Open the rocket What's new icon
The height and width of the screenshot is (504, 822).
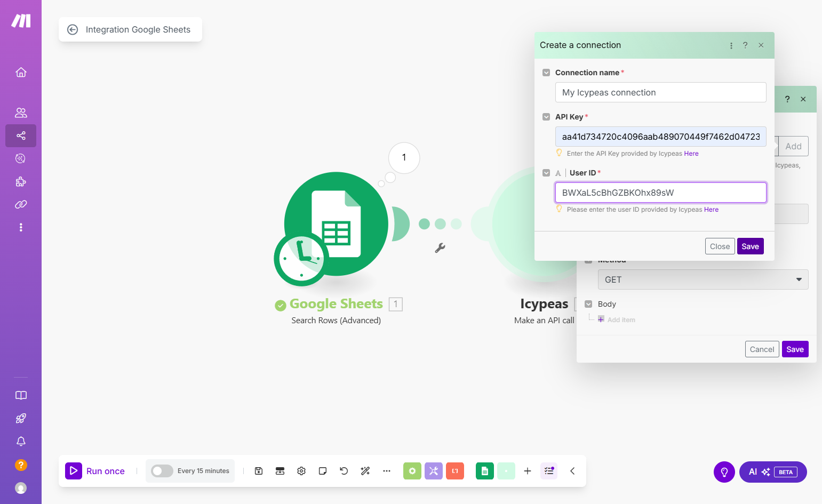pyautogui.click(x=21, y=418)
